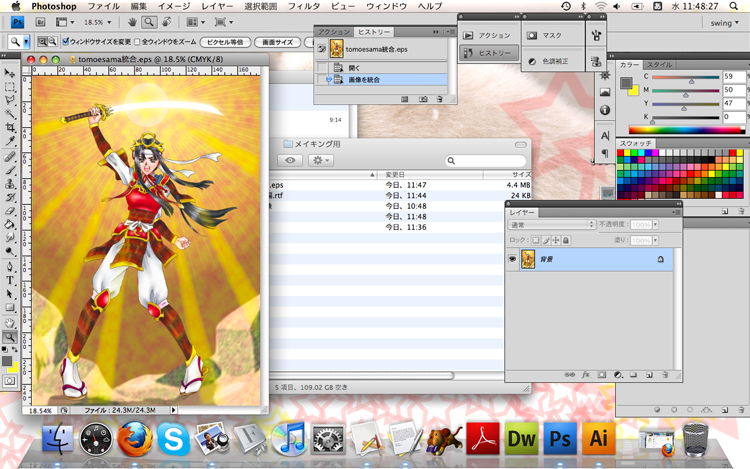This screenshot has height=469, width=750.
Task: Click the 画面サイズ button
Action: pyautogui.click(x=277, y=42)
